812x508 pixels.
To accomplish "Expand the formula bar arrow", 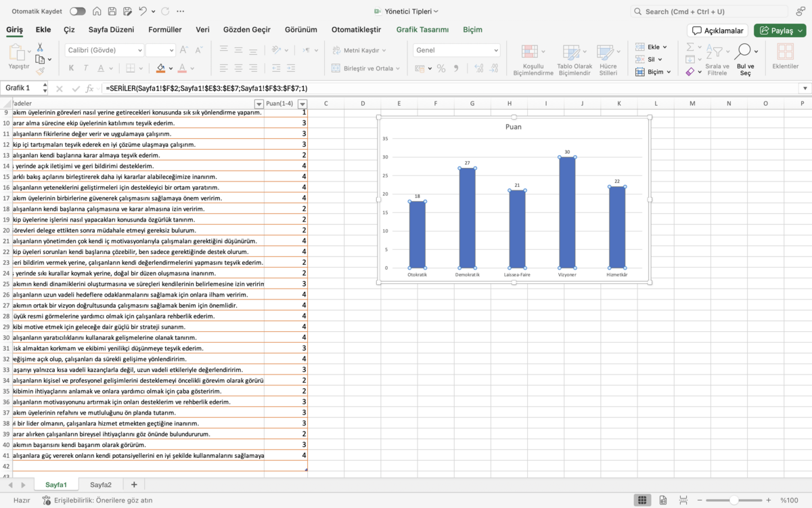I will [805, 89].
